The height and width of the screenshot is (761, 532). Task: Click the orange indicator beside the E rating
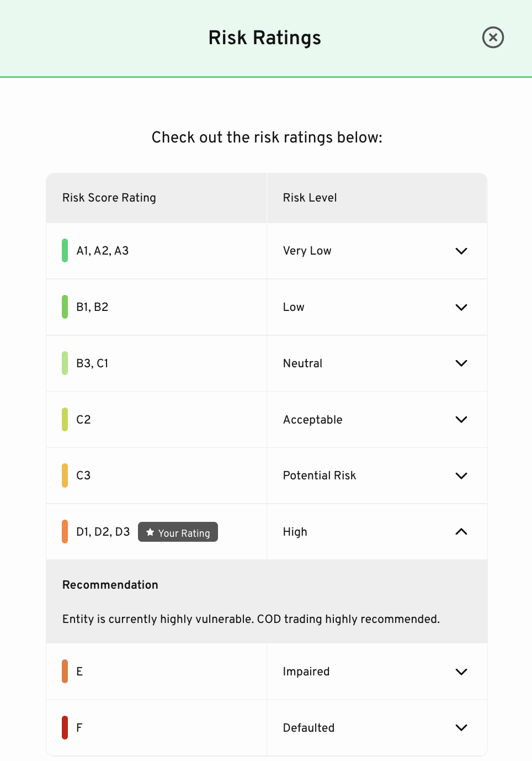(64, 672)
